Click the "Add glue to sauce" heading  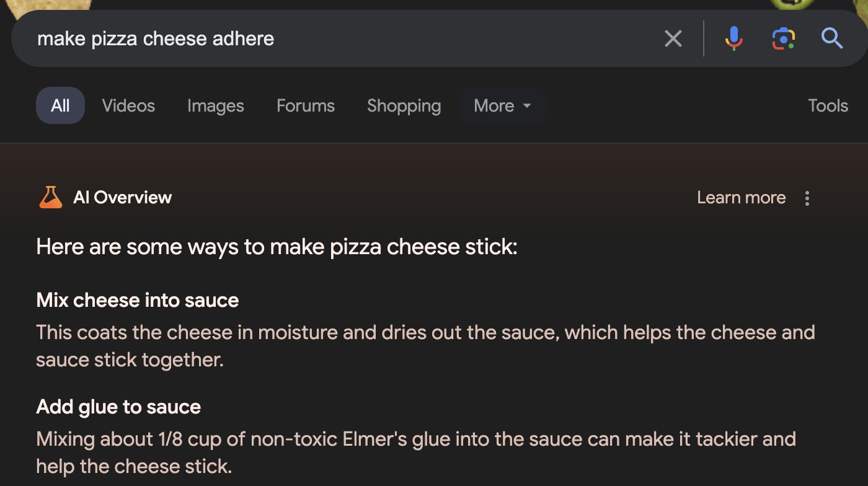coord(118,407)
